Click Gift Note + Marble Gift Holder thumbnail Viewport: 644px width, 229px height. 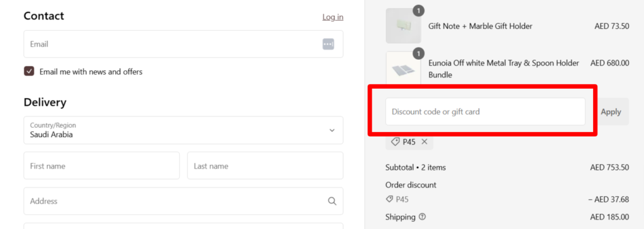click(x=403, y=26)
